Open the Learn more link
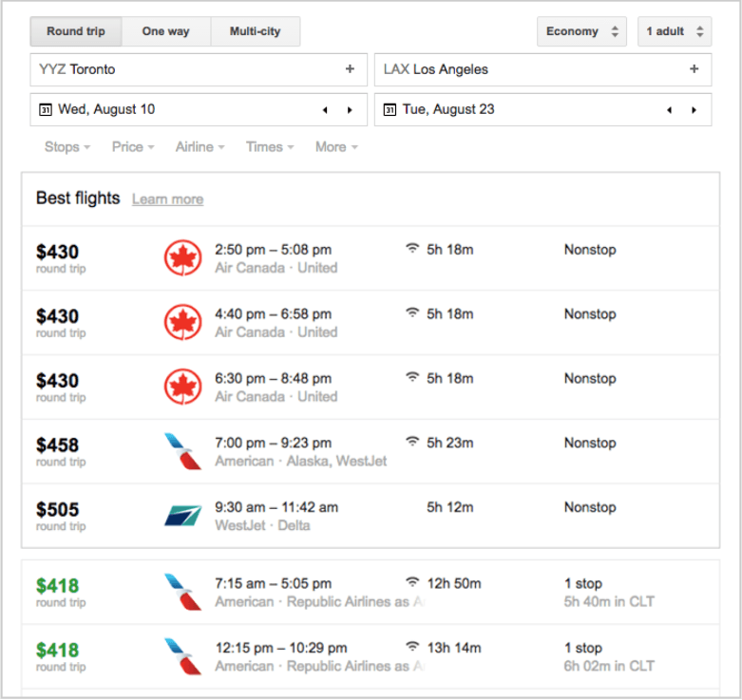 tap(167, 199)
